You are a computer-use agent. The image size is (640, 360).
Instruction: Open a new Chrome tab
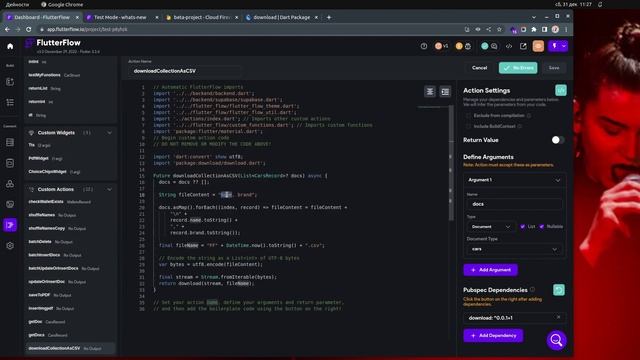point(329,18)
